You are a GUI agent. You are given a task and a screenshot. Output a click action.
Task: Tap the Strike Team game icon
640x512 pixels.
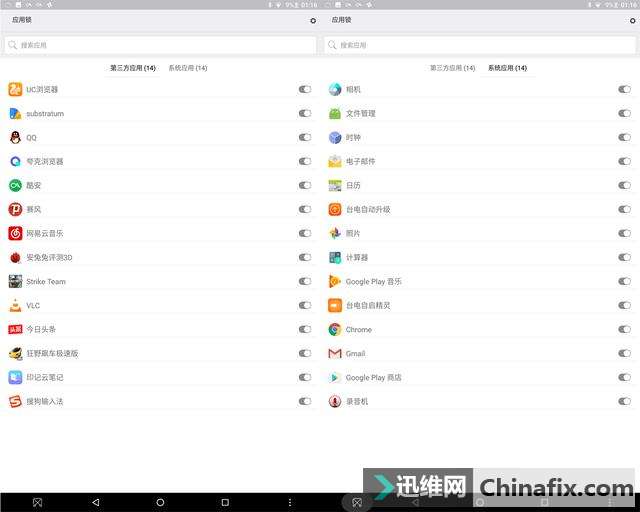(15, 281)
